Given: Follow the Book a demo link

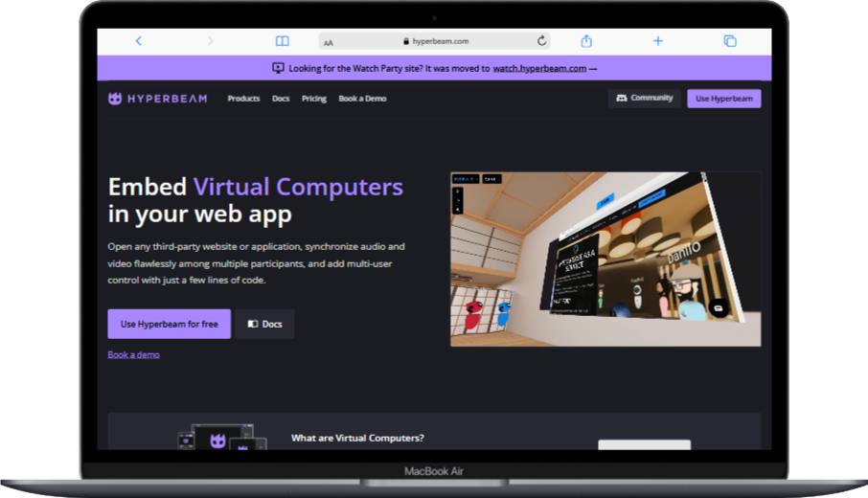Looking at the screenshot, I should coord(133,354).
